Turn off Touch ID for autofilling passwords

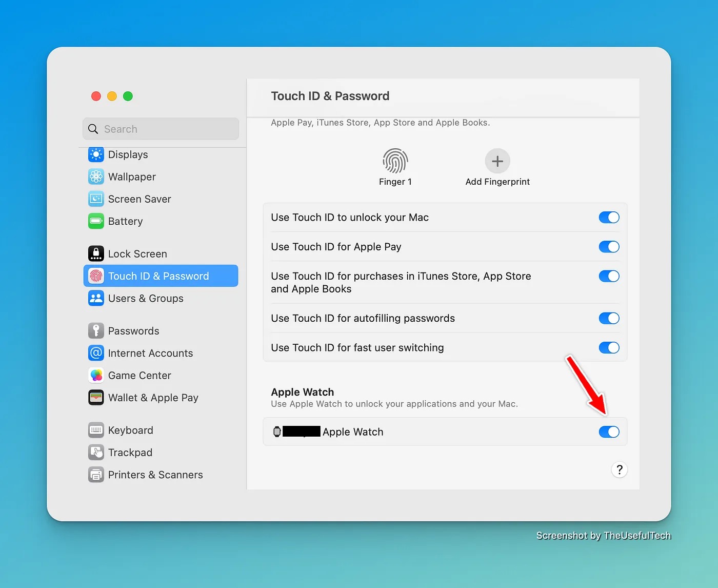coord(609,318)
